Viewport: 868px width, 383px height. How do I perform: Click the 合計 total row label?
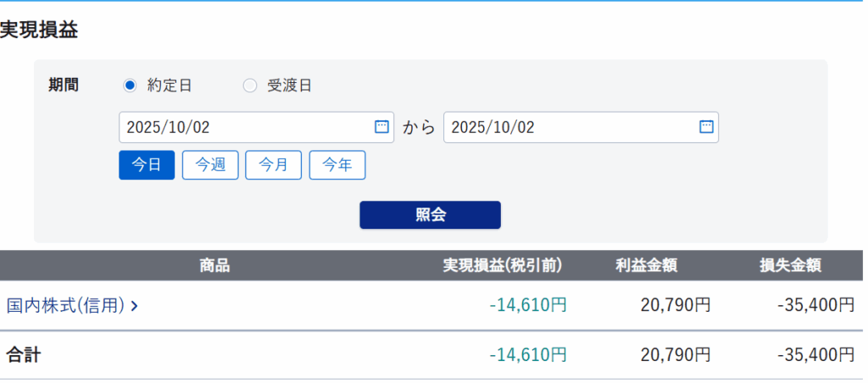[24, 355]
